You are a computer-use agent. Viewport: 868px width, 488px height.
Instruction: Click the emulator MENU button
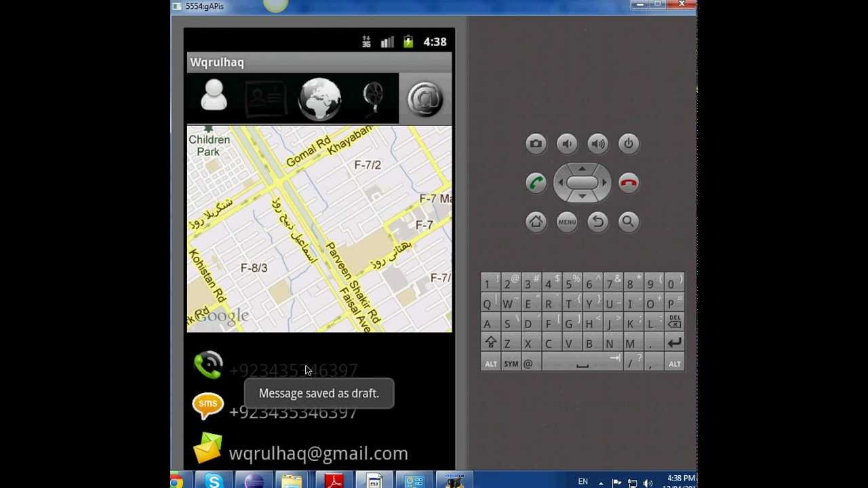point(567,222)
